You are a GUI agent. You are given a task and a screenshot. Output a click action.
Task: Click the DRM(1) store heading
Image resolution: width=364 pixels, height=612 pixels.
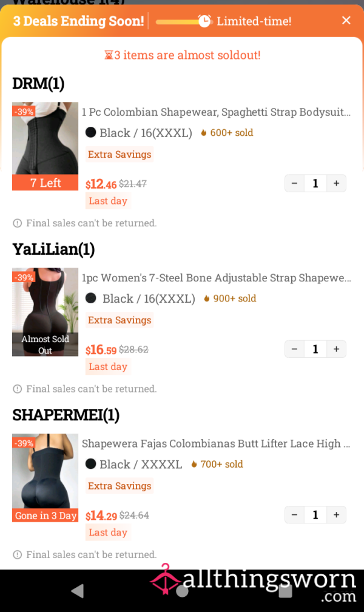pos(38,84)
